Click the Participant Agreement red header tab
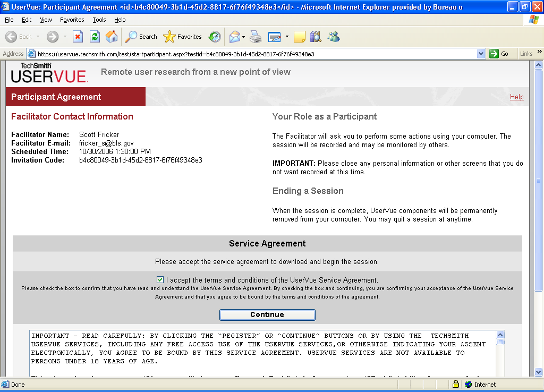 pos(75,97)
